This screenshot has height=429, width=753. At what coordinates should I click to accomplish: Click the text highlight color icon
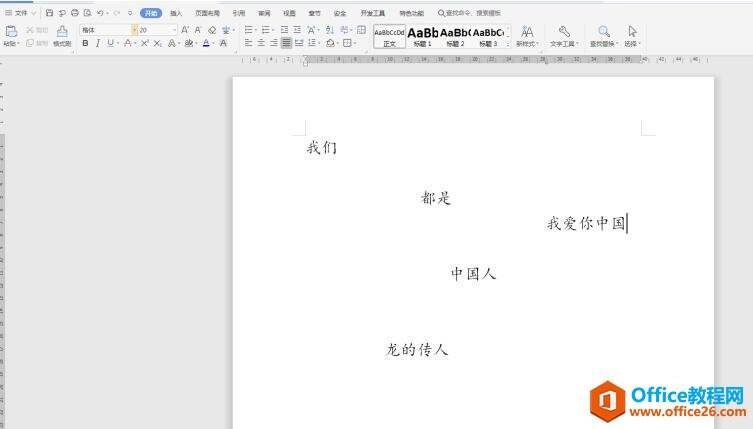[x=189, y=43]
